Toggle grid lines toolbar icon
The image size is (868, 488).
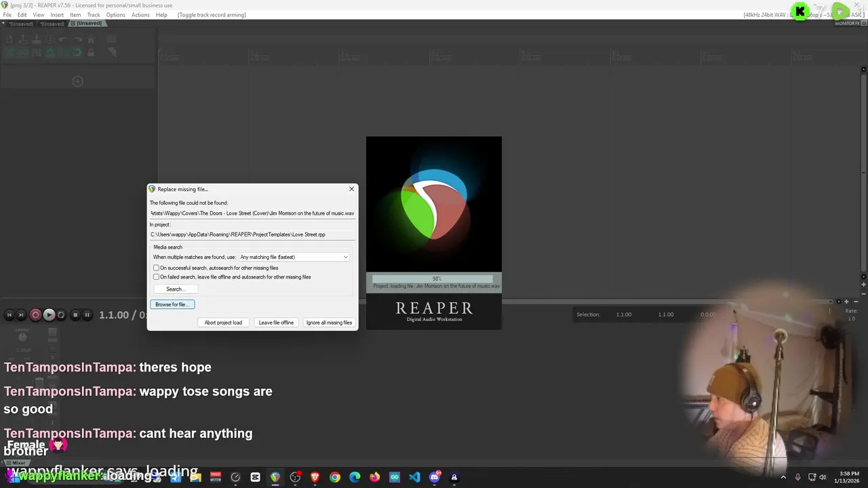[64, 52]
